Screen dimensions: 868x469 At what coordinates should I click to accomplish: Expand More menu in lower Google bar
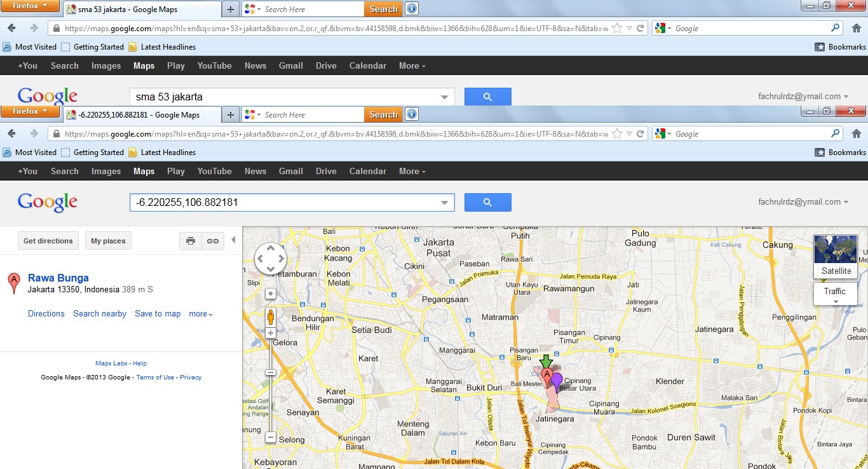412,171
